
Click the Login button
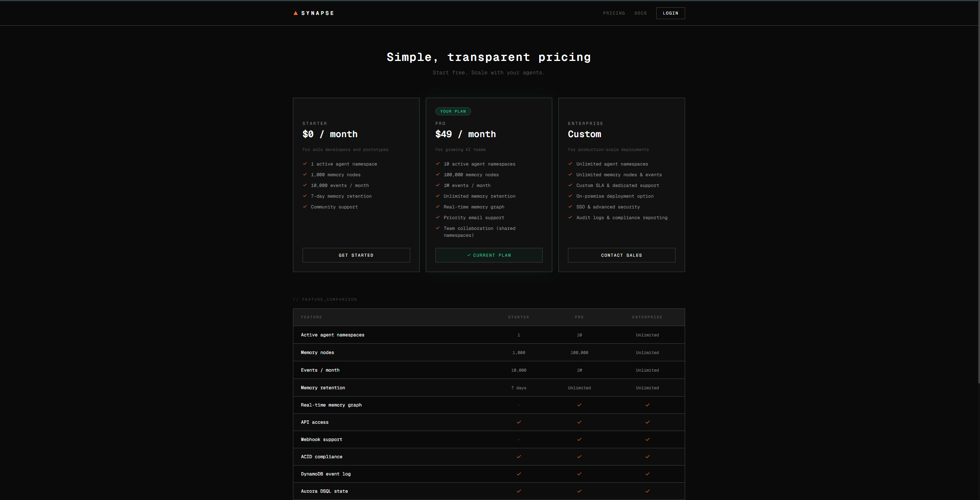[x=671, y=13]
